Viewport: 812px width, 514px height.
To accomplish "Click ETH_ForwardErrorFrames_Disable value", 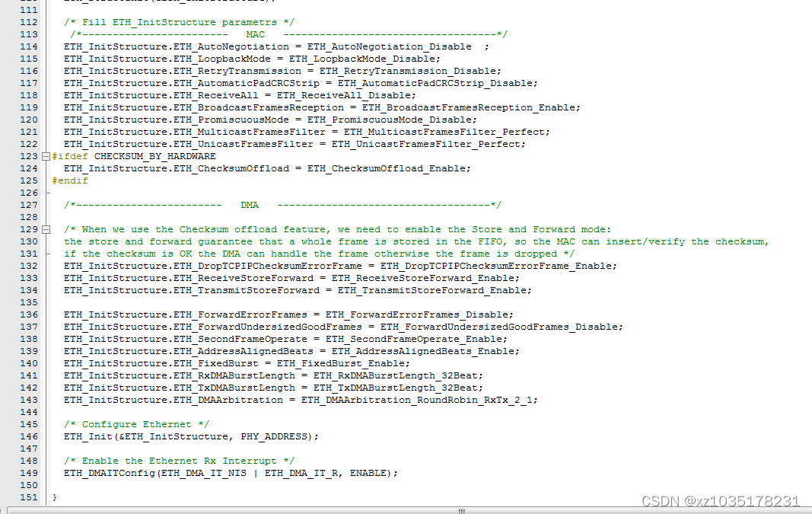I will (x=418, y=314).
